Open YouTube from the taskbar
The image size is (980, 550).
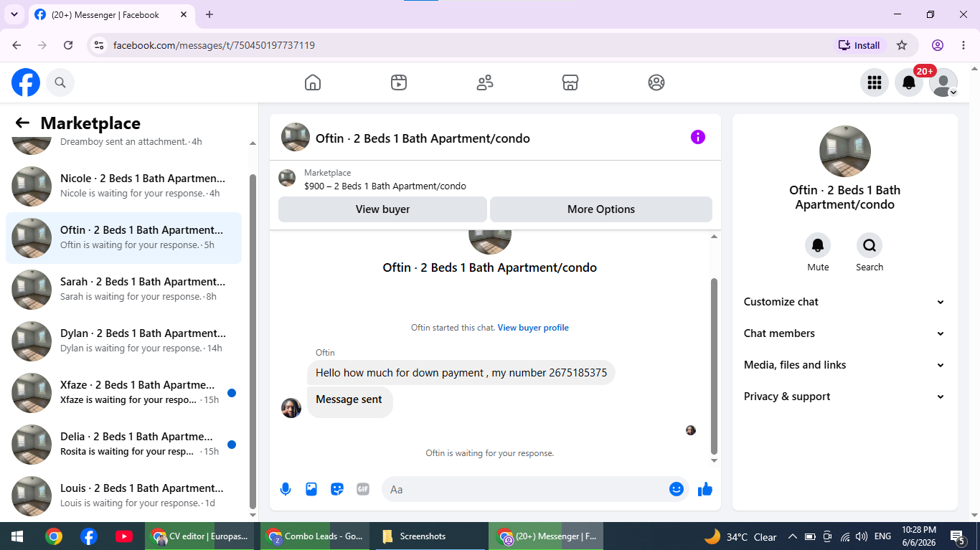(124, 536)
